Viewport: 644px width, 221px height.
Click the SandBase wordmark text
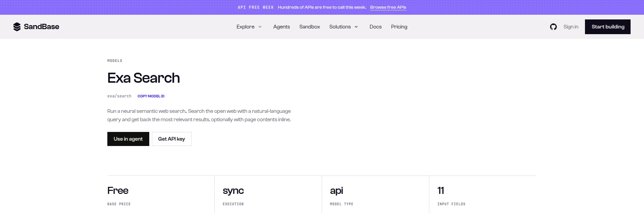click(42, 27)
